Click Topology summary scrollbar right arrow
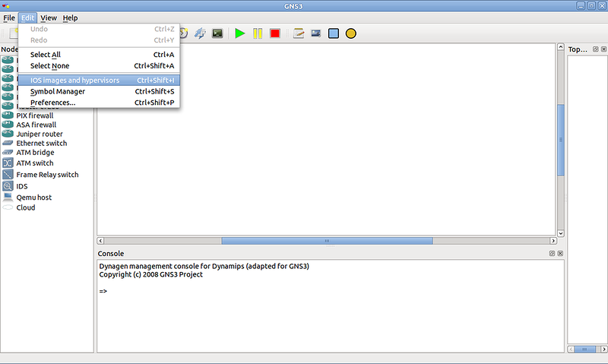The width and height of the screenshot is (608, 364). tap(603, 350)
